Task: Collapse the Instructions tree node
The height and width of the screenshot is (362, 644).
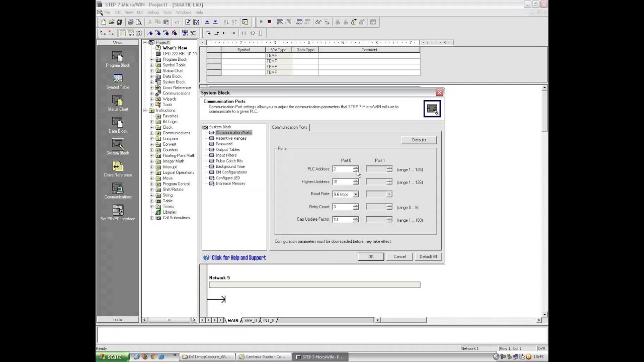Action: coord(145,110)
